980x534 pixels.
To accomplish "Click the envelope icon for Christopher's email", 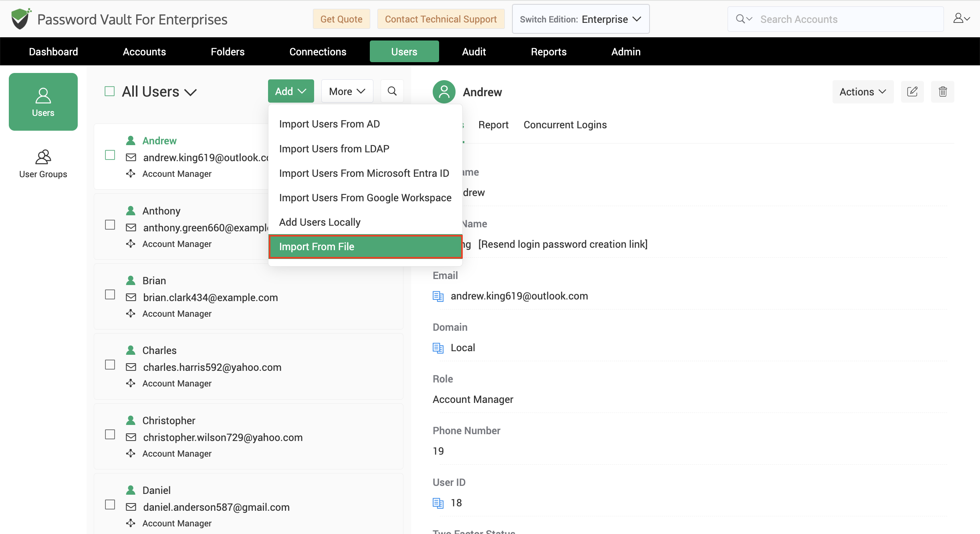I will click(131, 437).
